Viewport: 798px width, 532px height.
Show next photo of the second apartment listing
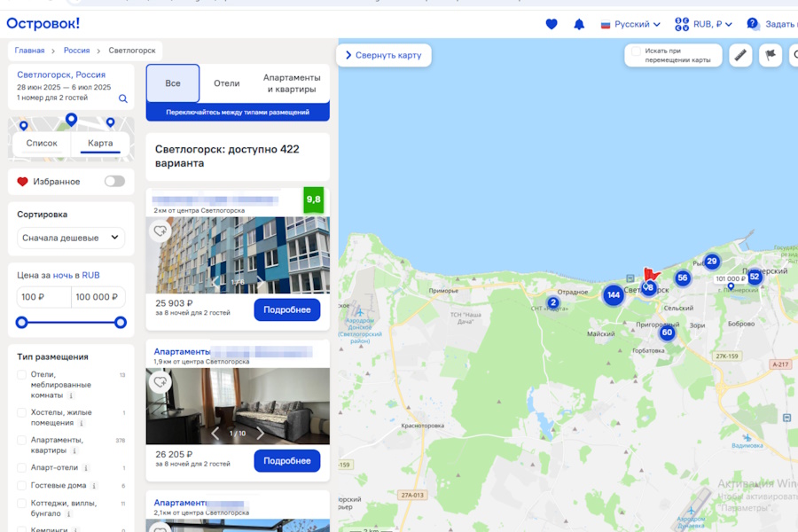260,434
